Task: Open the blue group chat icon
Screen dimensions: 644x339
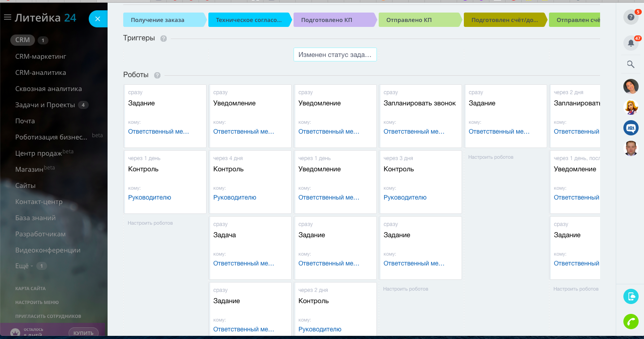Action: tap(631, 128)
